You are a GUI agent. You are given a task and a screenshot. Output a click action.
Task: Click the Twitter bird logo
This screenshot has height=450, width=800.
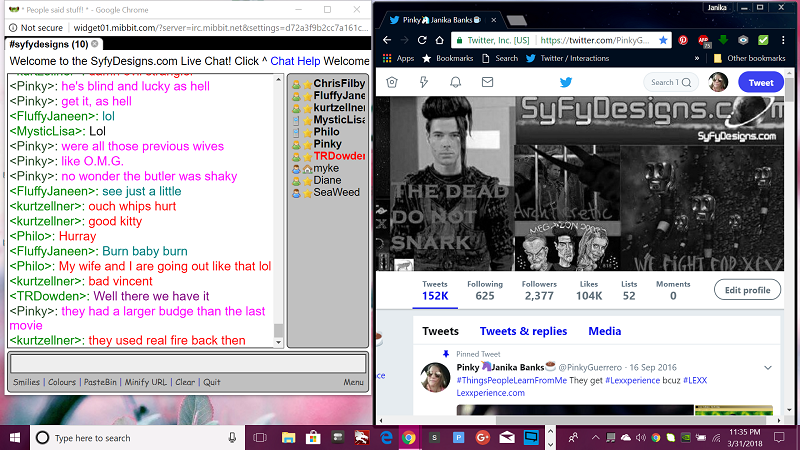566,82
